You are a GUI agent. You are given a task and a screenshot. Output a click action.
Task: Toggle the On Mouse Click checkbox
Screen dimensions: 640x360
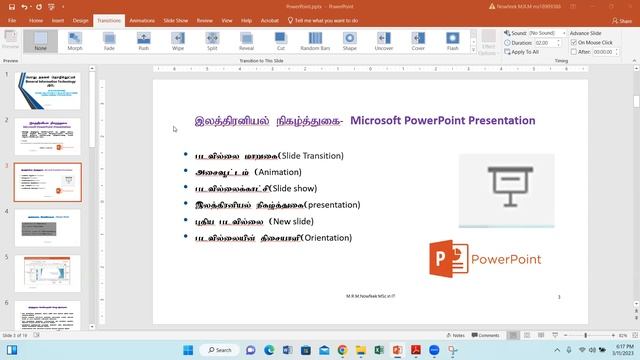(x=574, y=42)
